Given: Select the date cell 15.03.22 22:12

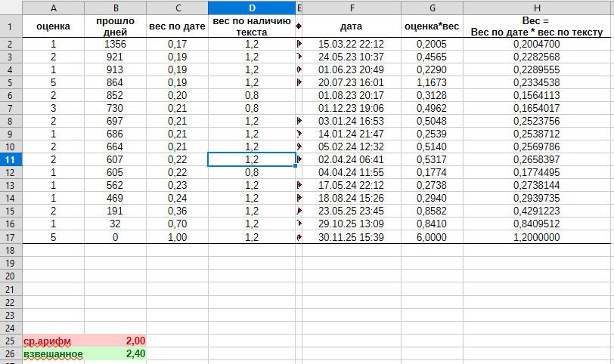Looking at the screenshot, I should (x=352, y=45).
